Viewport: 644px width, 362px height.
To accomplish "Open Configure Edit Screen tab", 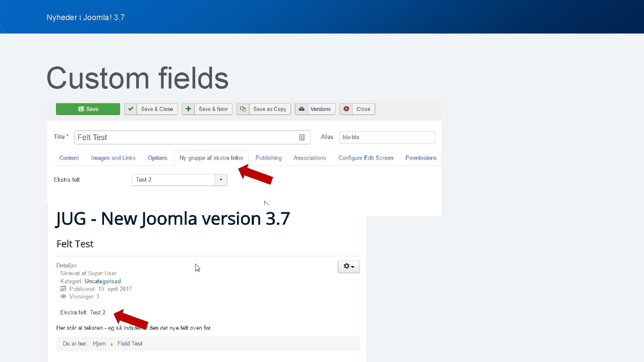I will click(366, 158).
